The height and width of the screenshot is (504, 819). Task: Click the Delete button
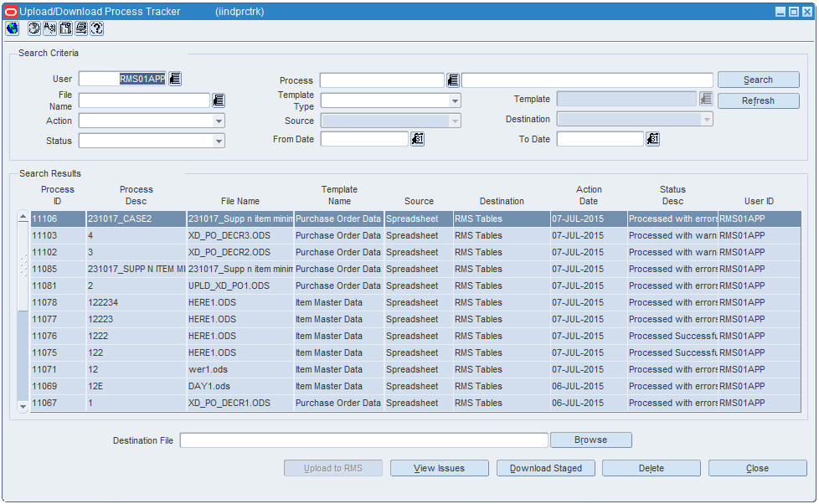(652, 468)
